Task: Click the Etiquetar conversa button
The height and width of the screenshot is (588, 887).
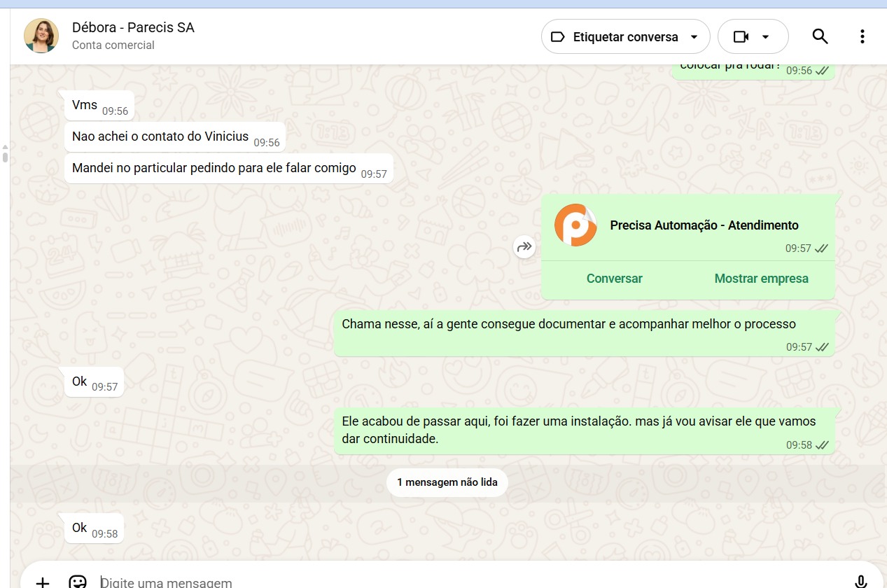Action: 615,37
